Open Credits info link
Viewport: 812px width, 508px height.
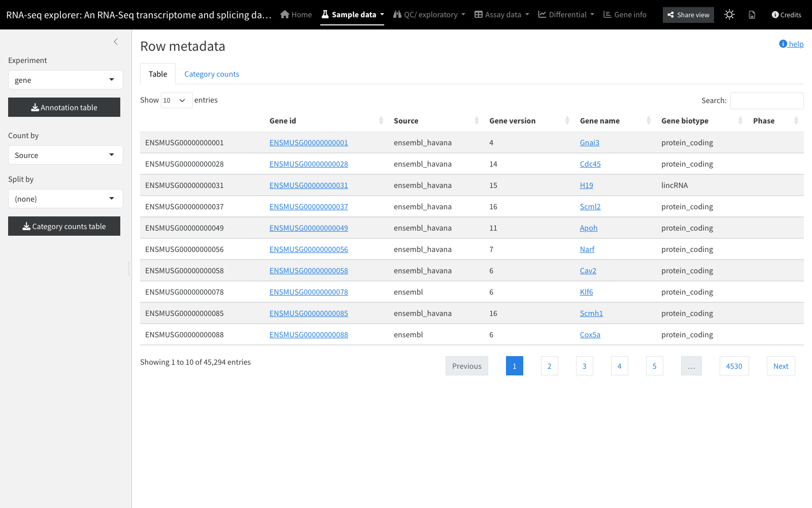(x=787, y=15)
